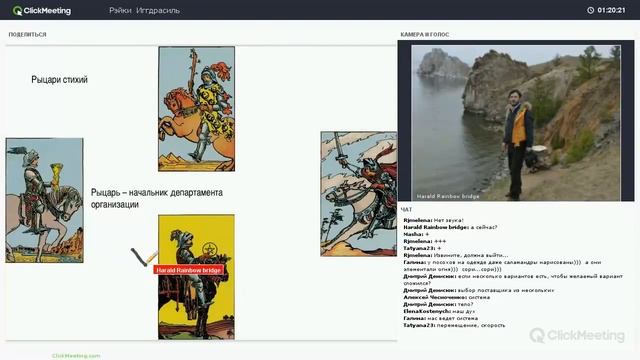Viewport: 640px width, 360px height.
Task: Click the 'КАМЕРА И ГОЛОС' panel header
Action: [x=424, y=35]
